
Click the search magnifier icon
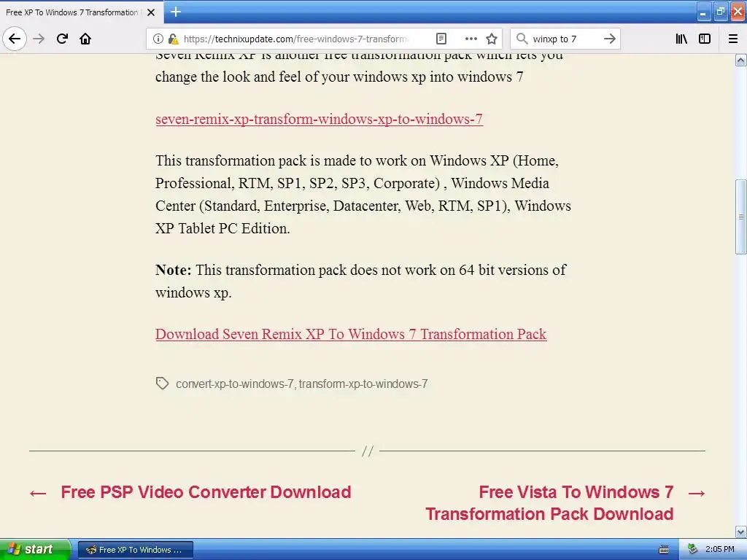coord(522,39)
